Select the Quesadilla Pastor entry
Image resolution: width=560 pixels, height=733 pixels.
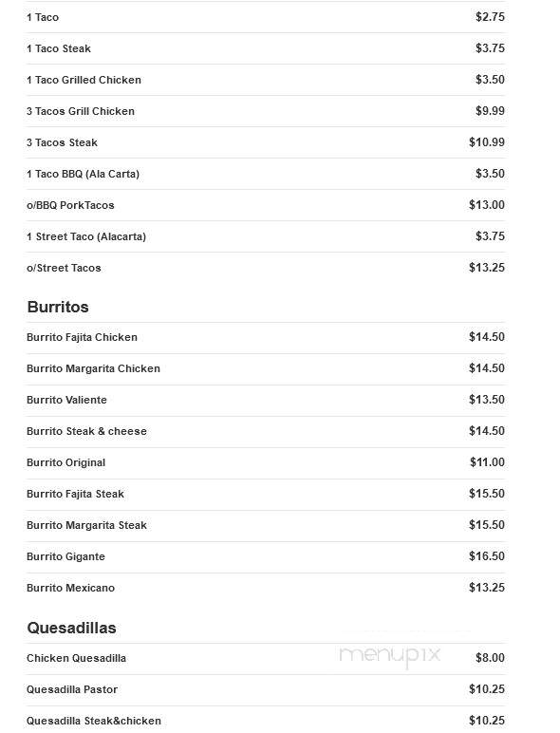(x=266, y=689)
